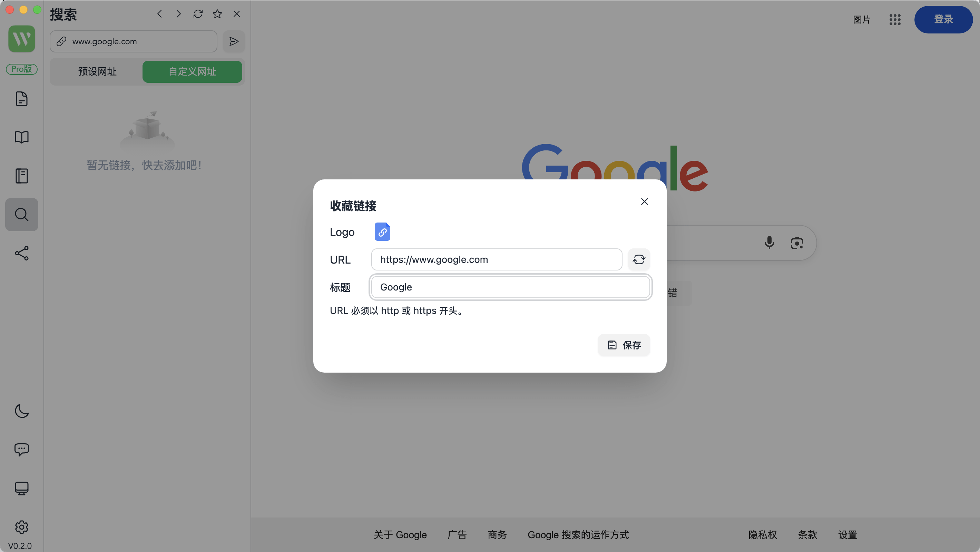Select the 自定义网址 tab

tap(193, 71)
